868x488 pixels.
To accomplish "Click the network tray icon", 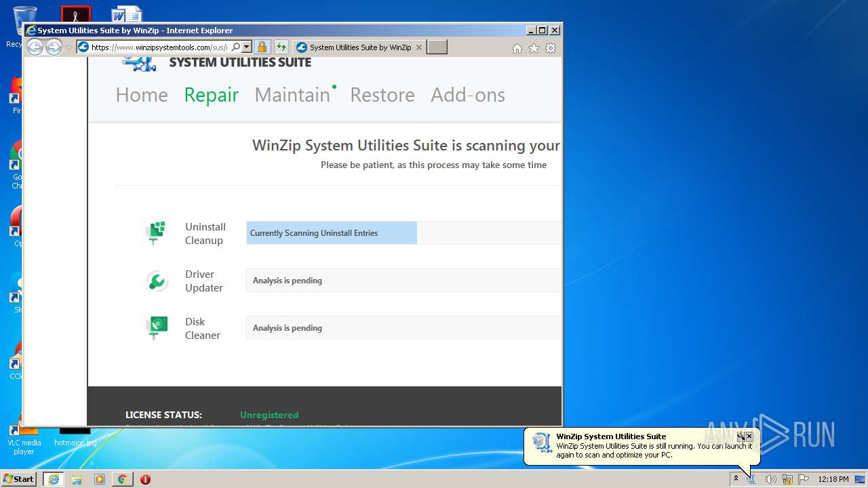I will click(x=787, y=479).
